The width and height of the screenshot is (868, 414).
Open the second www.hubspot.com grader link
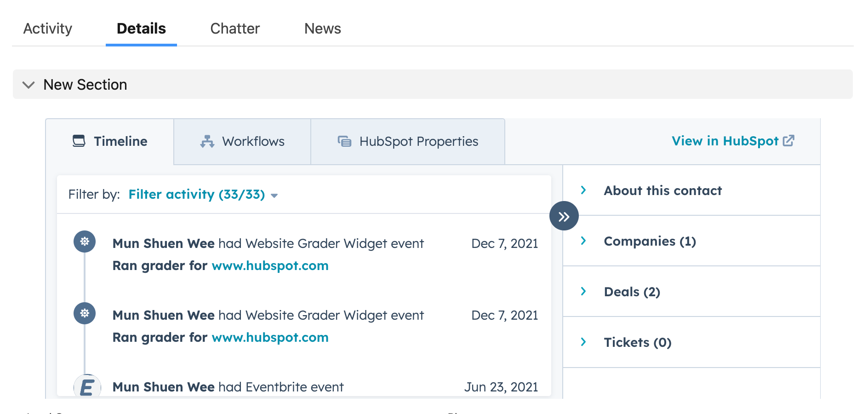(x=270, y=338)
